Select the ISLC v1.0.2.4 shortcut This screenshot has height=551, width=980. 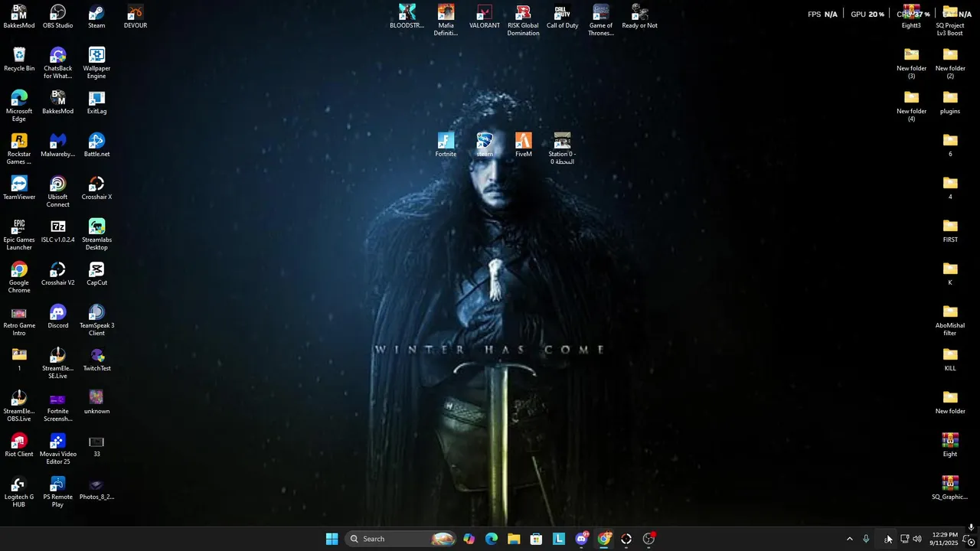pos(57,231)
